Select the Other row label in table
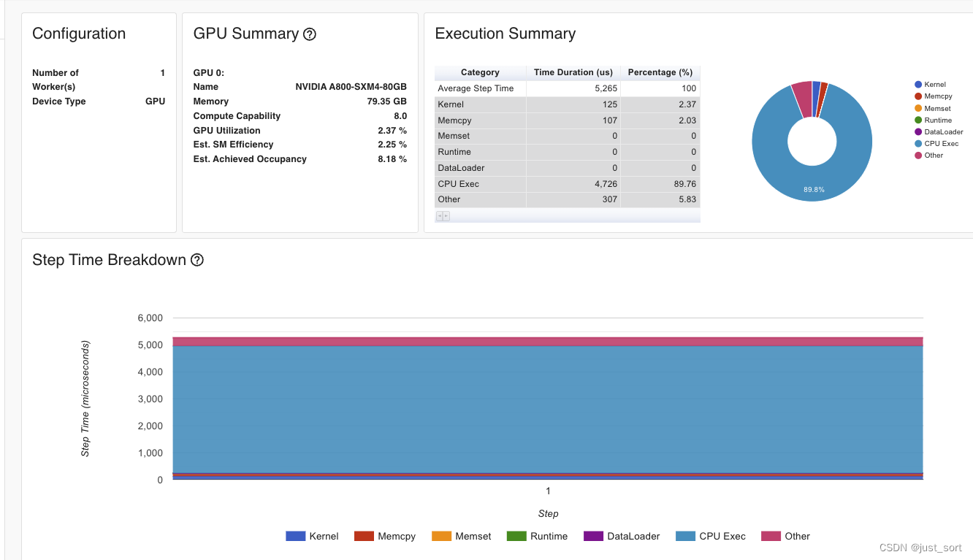Screen dimensions: 973x560 click(449, 199)
